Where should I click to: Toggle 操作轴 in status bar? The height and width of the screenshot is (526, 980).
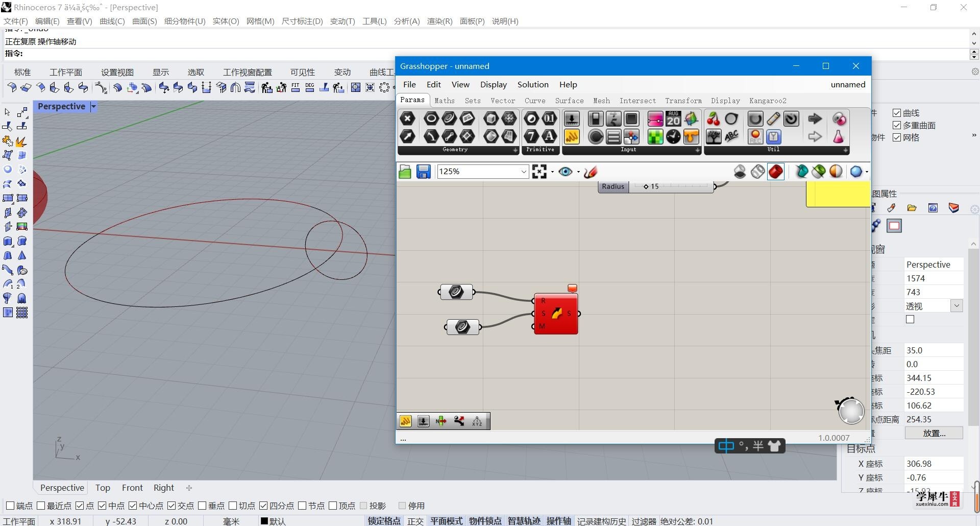(x=558, y=521)
